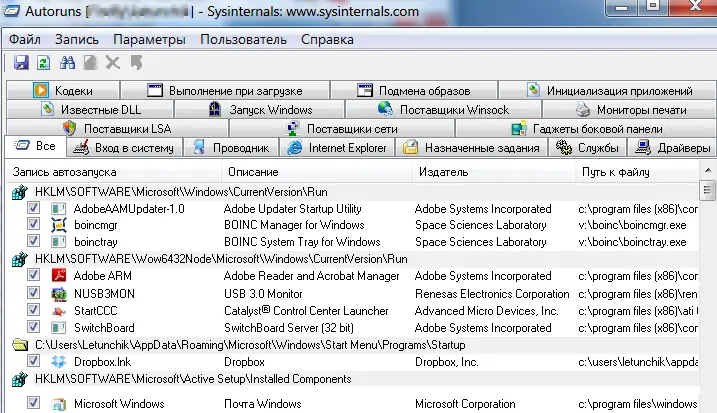Open the Файл menu
717x413 pixels.
click(x=25, y=39)
